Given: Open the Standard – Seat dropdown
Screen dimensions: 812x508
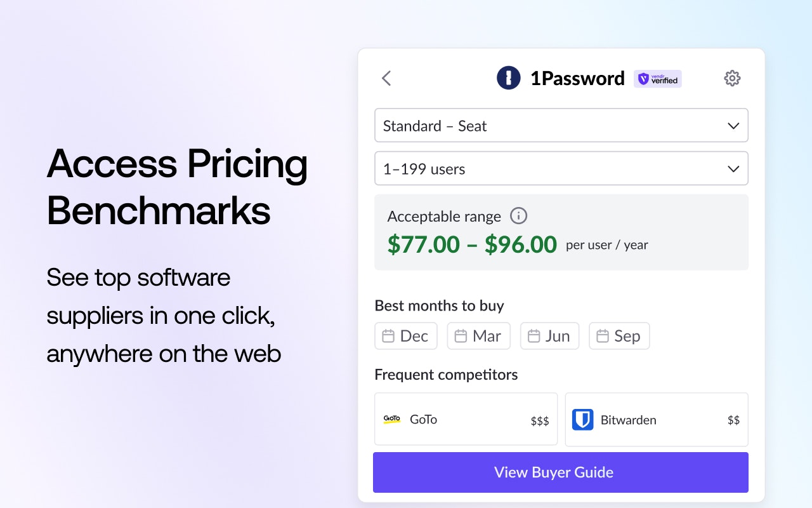Looking at the screenshot, I should (x=561, y=126).
